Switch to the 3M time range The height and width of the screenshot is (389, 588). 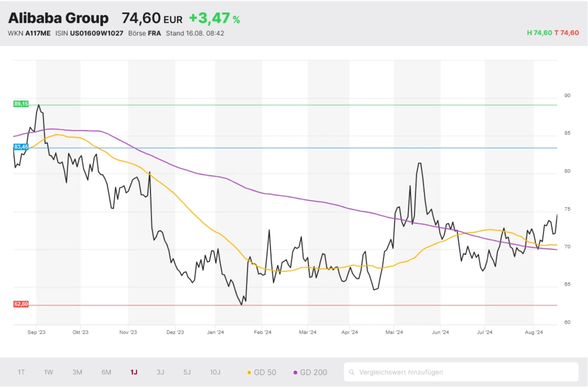(77, 372)
